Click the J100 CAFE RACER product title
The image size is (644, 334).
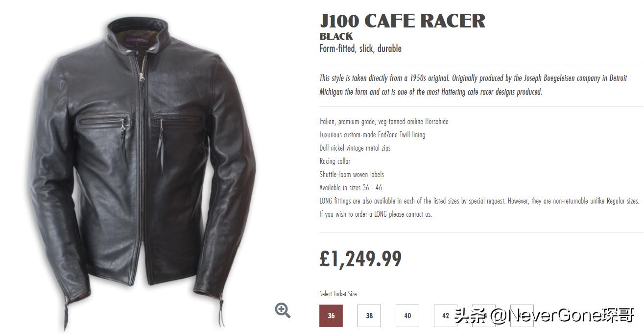click(x=402, y=21)
